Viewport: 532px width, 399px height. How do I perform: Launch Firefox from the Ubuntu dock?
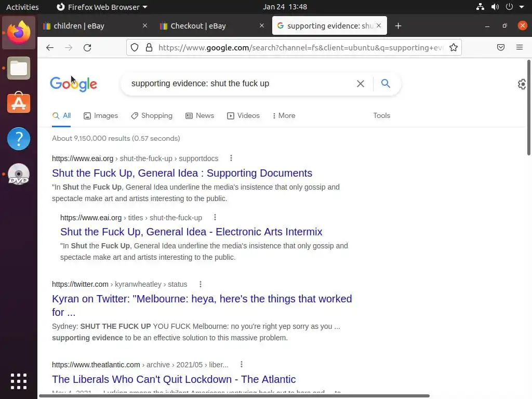(x=19, y=33)
